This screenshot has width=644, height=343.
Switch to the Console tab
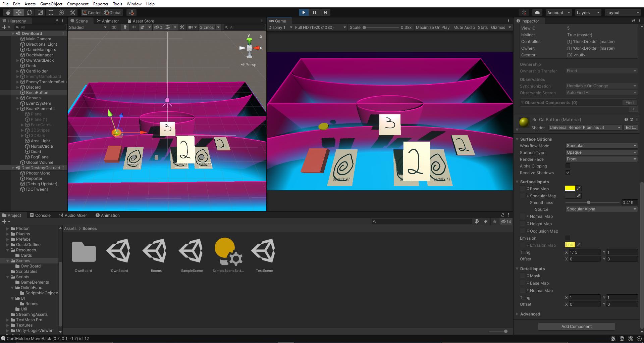[40, 215]
